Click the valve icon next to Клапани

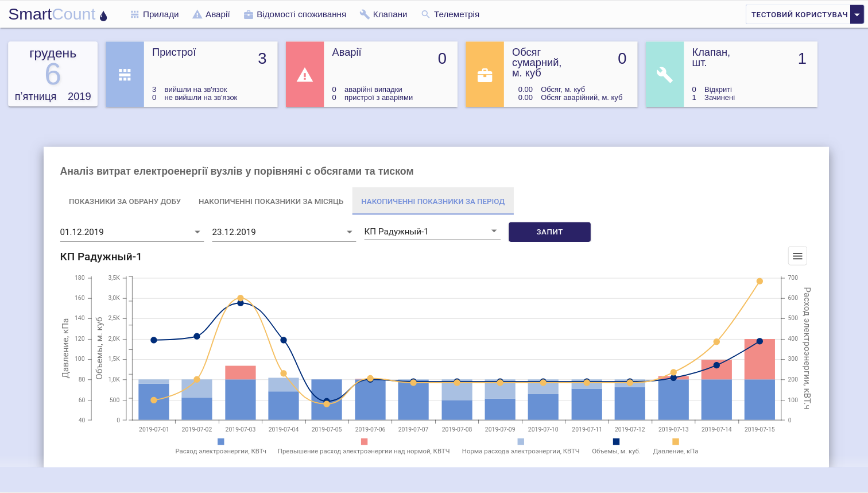tap(363, 14)
